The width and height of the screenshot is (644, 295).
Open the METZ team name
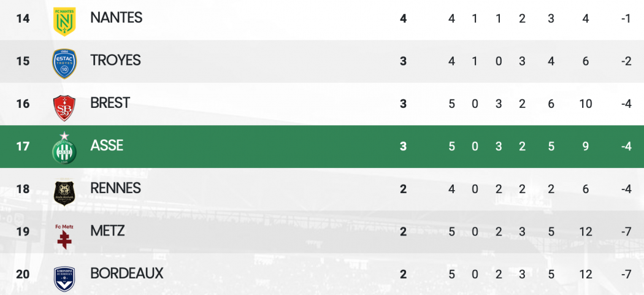pos(107,231)
